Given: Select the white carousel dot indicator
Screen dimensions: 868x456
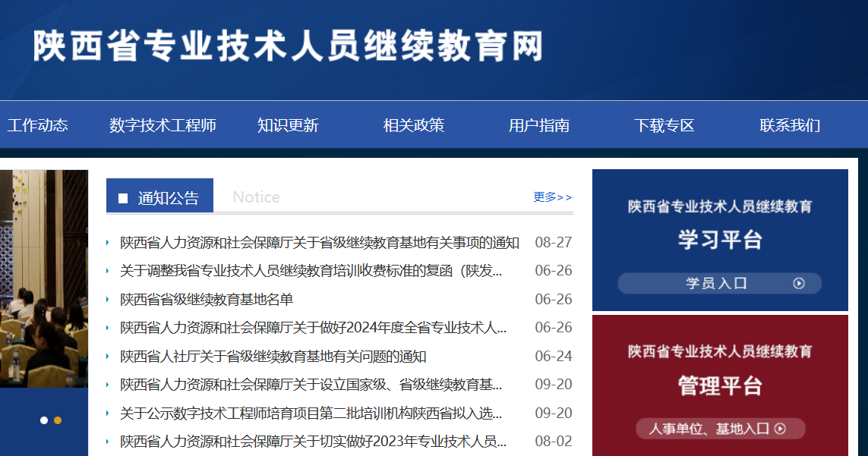Looking at the screenshot, I should 44,420.
